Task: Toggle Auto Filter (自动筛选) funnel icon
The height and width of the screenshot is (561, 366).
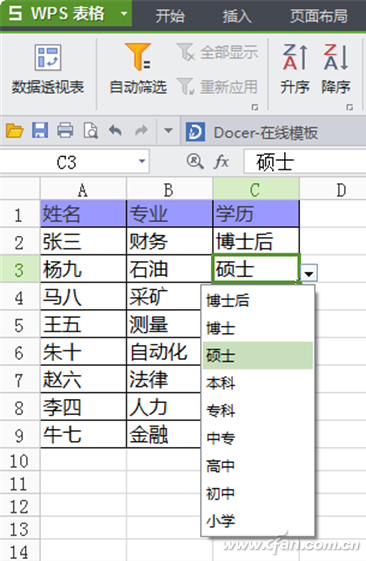Action: (138, 57)
